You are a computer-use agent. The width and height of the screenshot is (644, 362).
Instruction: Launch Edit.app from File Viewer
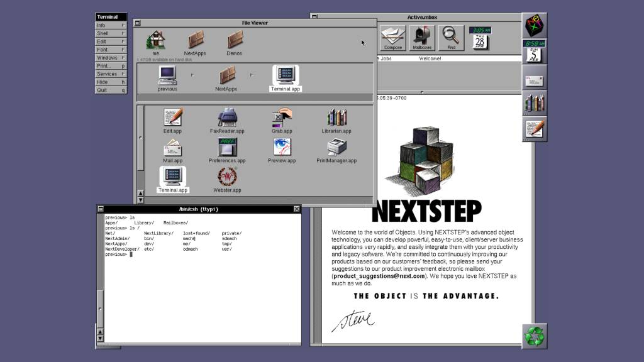172,121
